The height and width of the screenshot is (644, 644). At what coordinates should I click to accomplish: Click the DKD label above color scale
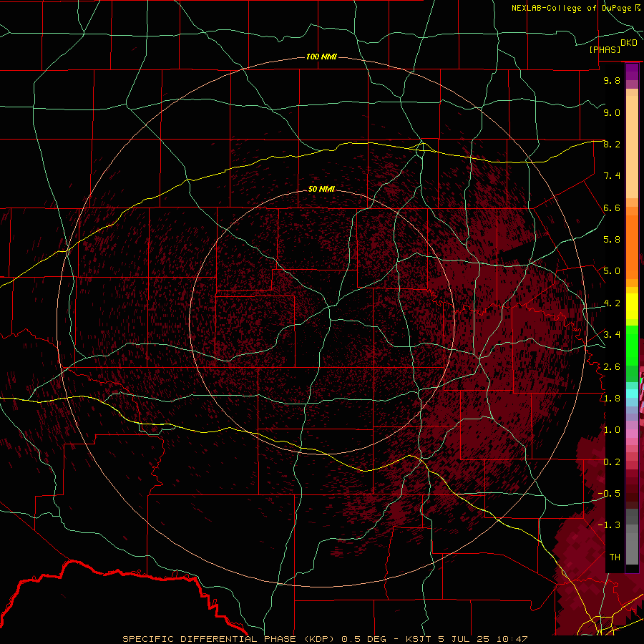629,43
